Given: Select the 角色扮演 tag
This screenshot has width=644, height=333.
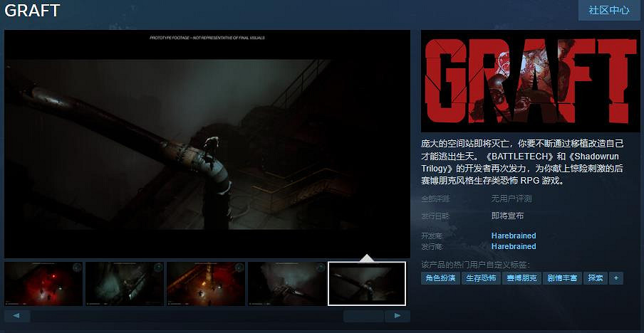Looking at the screenshot, I should tap(440, 278).
